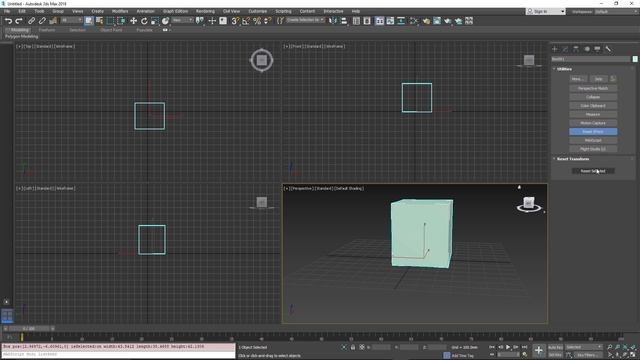The width and height of the screenshot is (640, 360).
Task: Toggle the selection lock padlock icon
Action: (353, 347)
